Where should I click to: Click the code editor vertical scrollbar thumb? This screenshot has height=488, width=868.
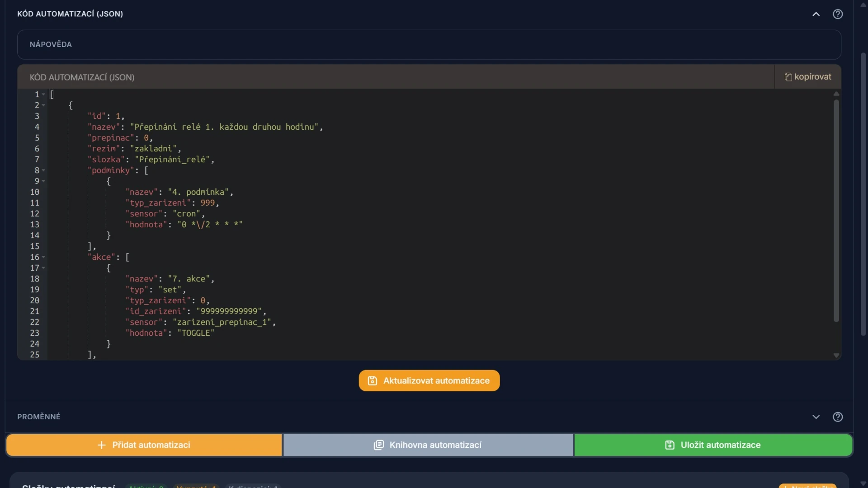836,211
